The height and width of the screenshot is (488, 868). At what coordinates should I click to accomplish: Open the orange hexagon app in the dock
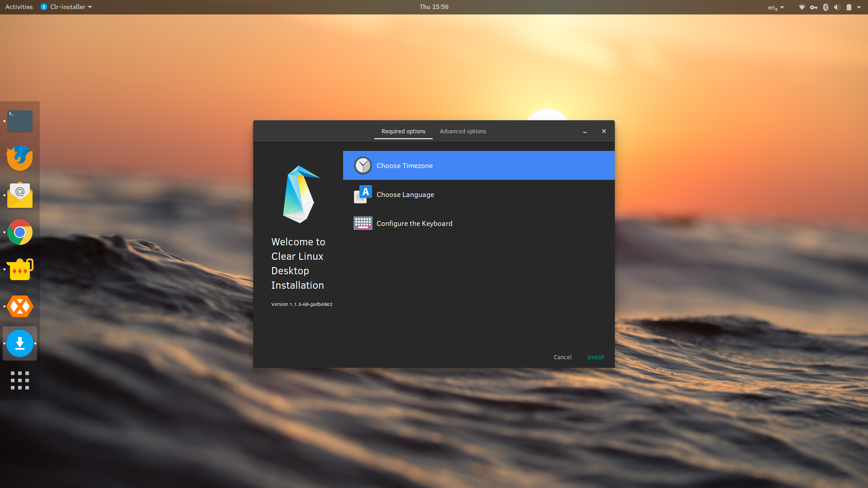(20, 306)
